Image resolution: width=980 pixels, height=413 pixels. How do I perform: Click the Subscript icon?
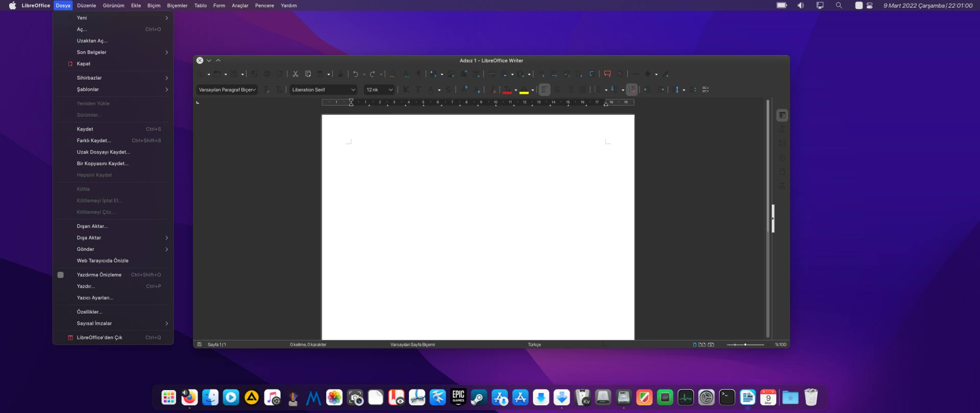tap(477, 90)
